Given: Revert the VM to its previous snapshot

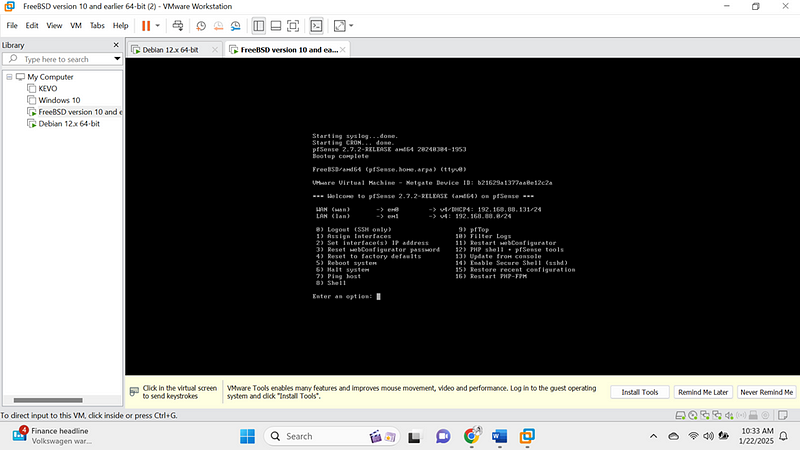Looking at the screenshot, I should (218, 26).
